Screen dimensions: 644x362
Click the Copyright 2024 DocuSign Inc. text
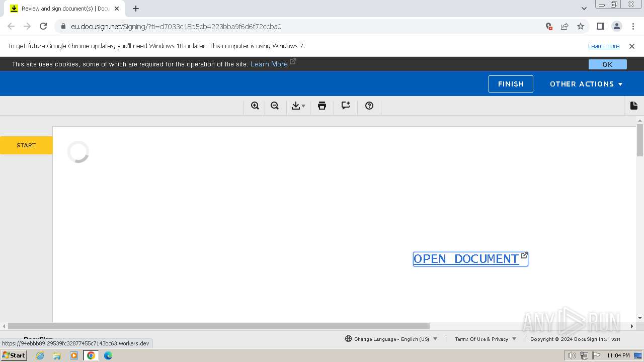tap(569, 339)
